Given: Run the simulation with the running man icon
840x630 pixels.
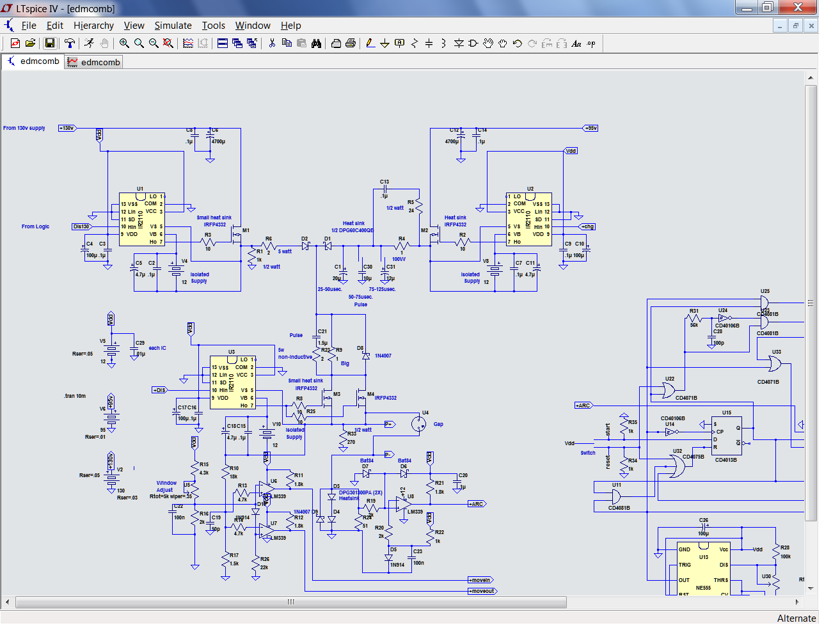Looking at the screenshot, I should [89, 43].
